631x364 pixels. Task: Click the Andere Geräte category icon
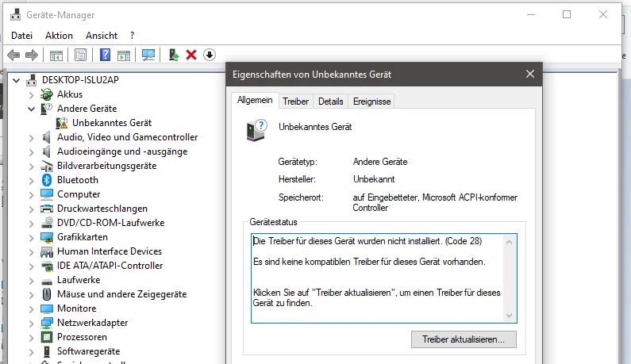[x=47, y=109]
